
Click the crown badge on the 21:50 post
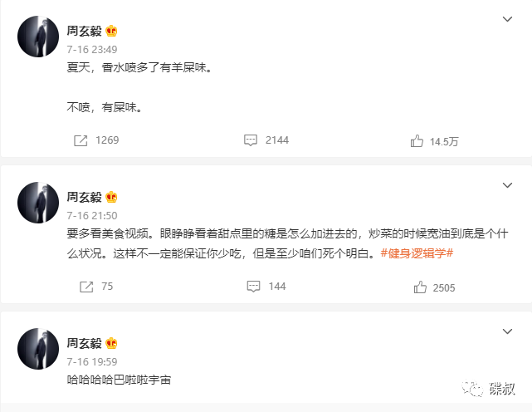coord(112,197)
